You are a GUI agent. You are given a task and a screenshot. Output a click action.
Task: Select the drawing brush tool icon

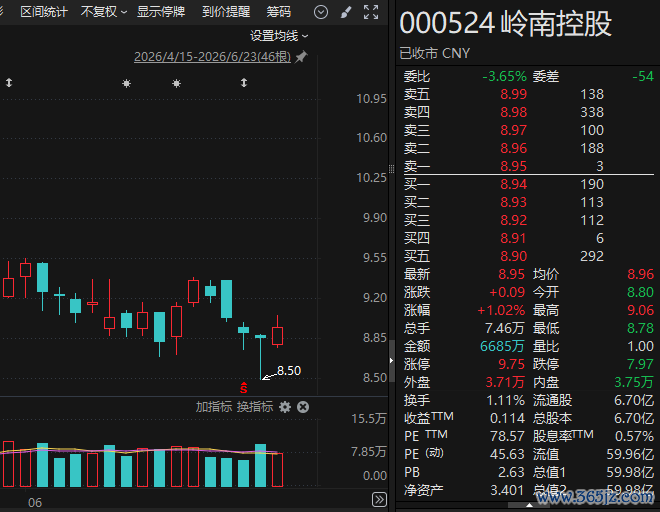tap(346, 12)
